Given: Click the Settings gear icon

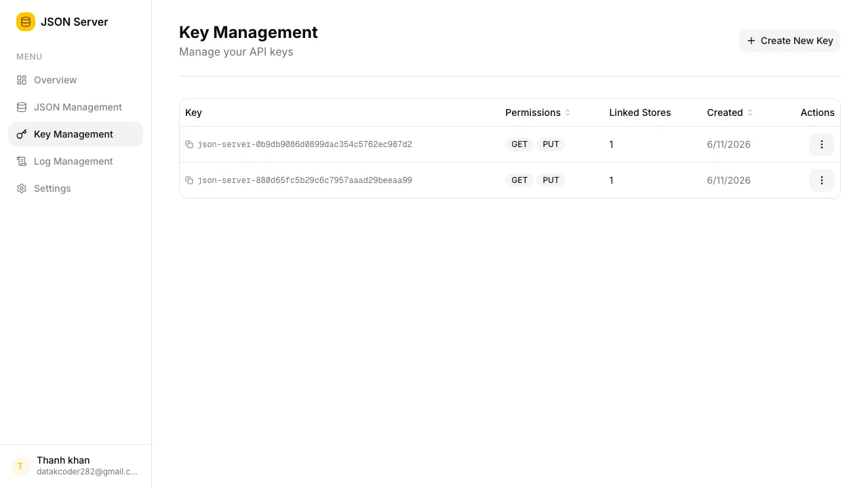Looking at the screenshot, I should point(22,188).
